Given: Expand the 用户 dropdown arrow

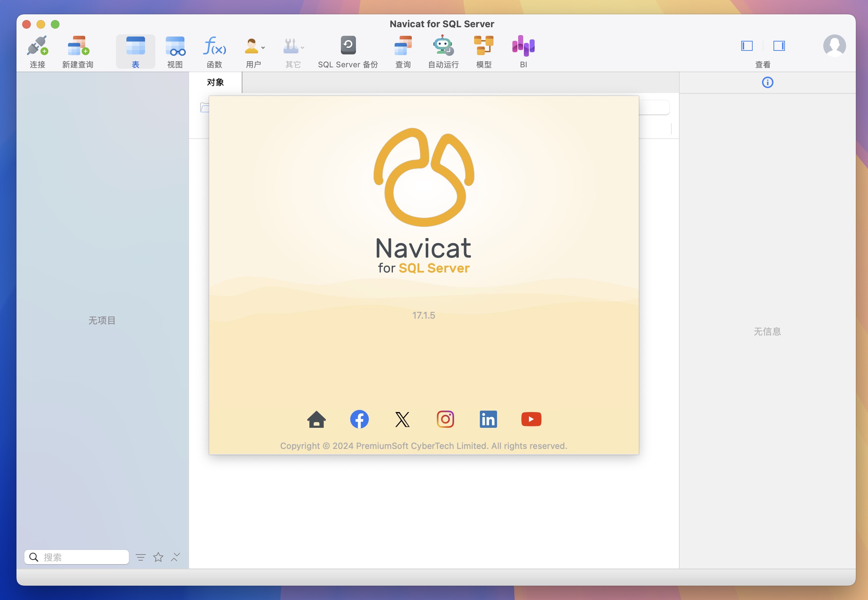Looking at the screenshot, I should 263,48.
